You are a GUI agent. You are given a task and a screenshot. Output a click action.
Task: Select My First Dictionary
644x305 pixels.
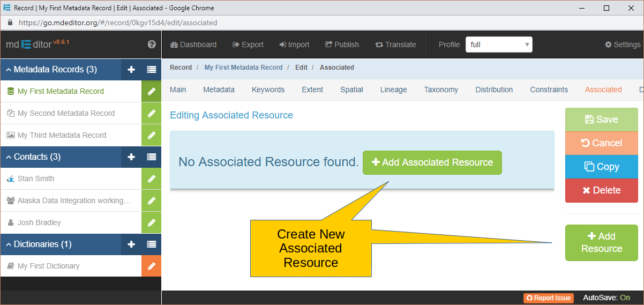pyautogui.click(x=71, y=266)
